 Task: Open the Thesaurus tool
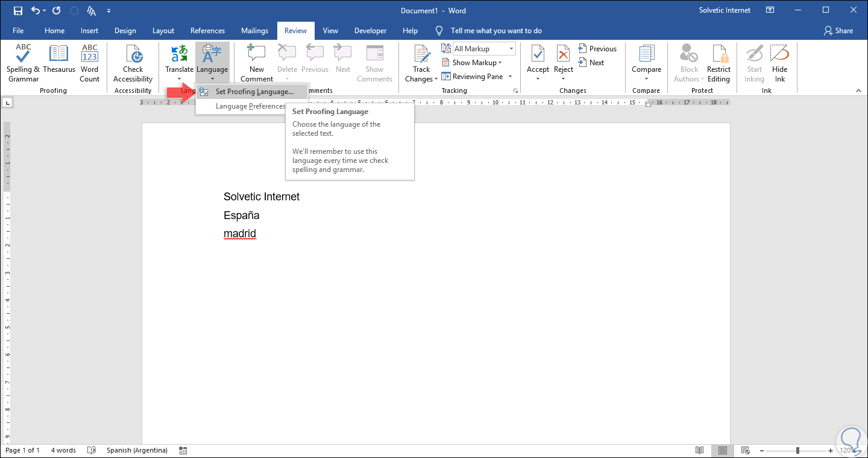59,59
